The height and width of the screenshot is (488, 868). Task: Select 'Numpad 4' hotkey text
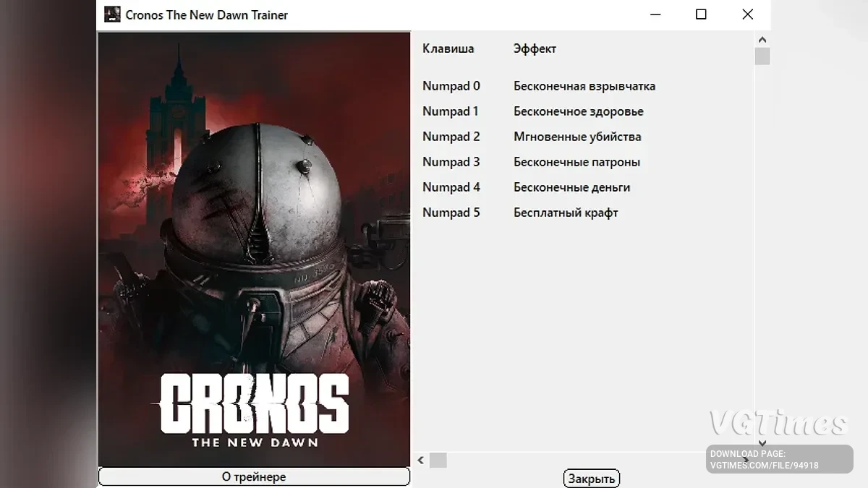coord(451,187)
